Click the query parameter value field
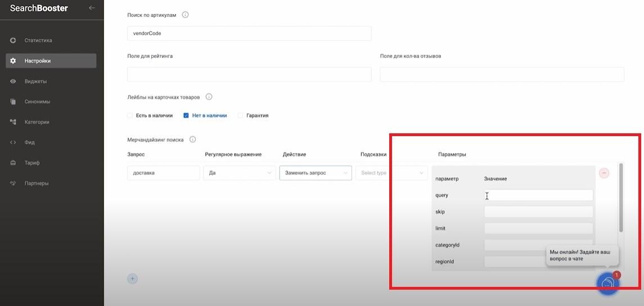 (x=538, y=195)
